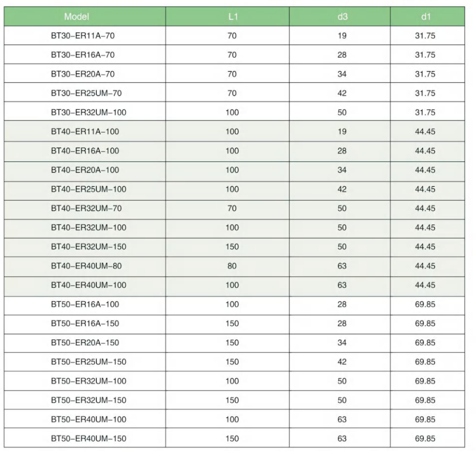Click the L1 value for BT40-ER40UM-80

point(232,266)
